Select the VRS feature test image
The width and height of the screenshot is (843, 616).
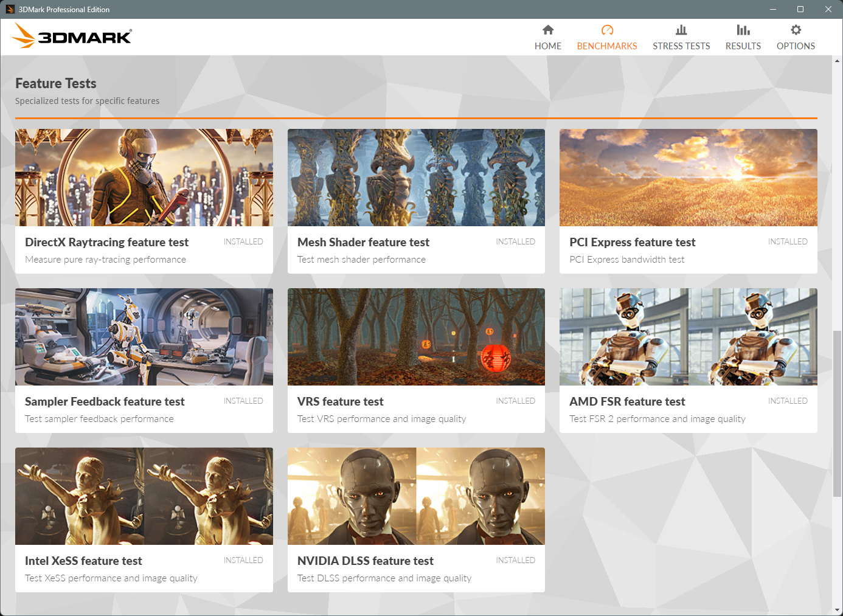(416, 337)
